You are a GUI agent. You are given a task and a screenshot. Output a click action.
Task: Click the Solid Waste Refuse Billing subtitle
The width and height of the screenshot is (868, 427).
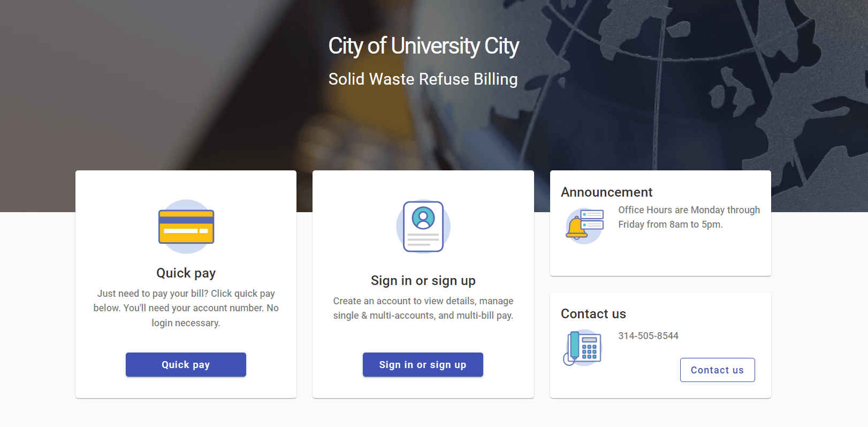tap(423, 79)
